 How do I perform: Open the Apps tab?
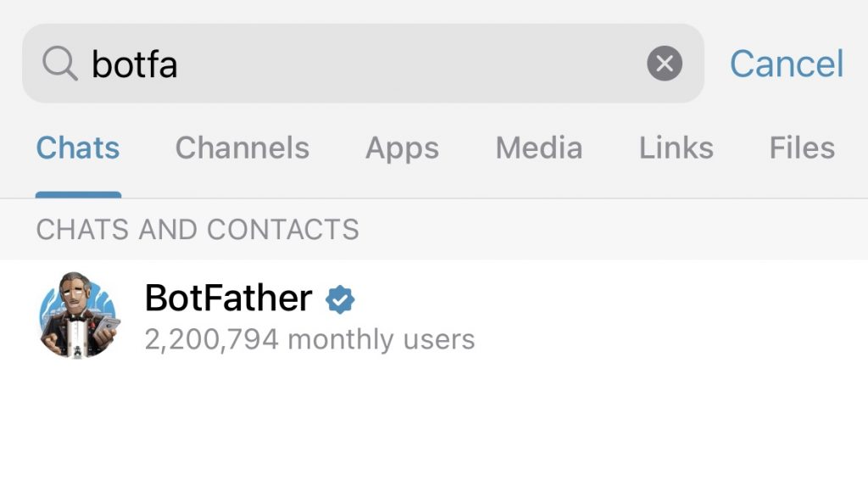[x=403, y=149]
